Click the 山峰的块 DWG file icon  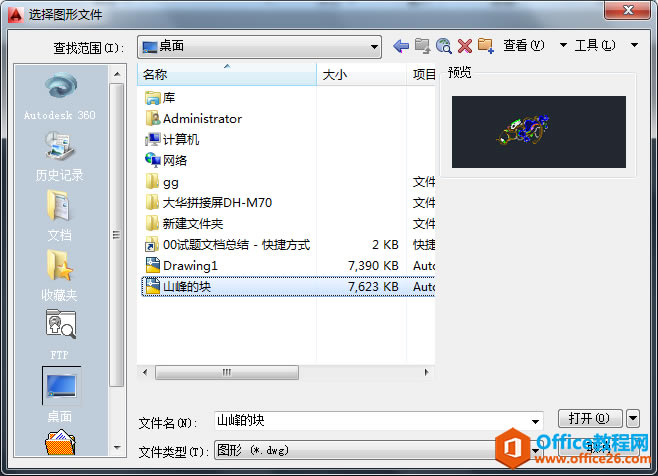[x=153, y=286]
